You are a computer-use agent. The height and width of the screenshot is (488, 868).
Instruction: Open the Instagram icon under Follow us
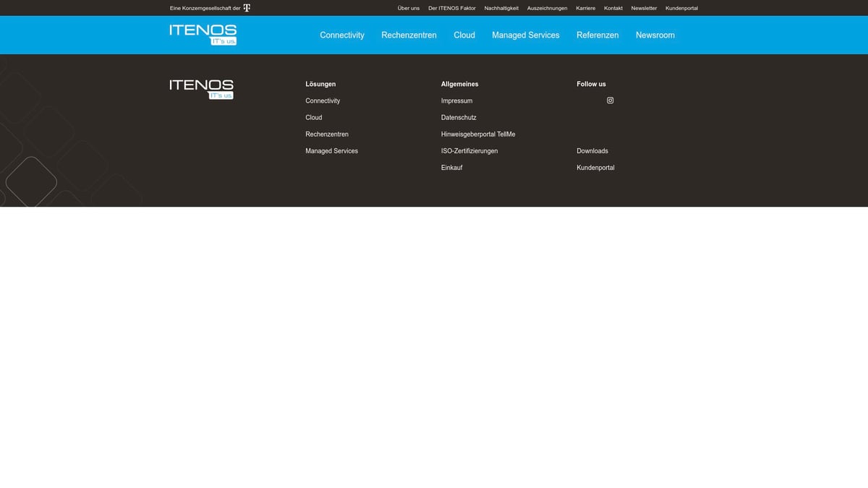pyautogui.click(x=610, y=100)
